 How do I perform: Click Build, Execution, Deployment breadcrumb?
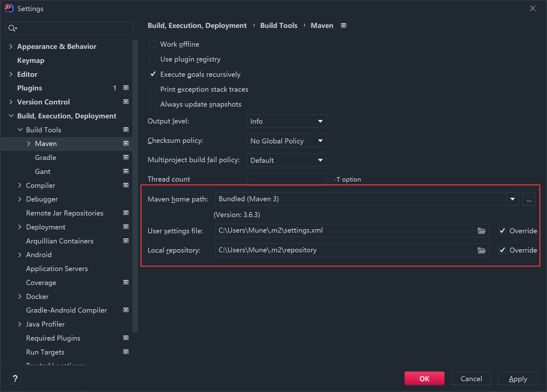coord(197,25)
